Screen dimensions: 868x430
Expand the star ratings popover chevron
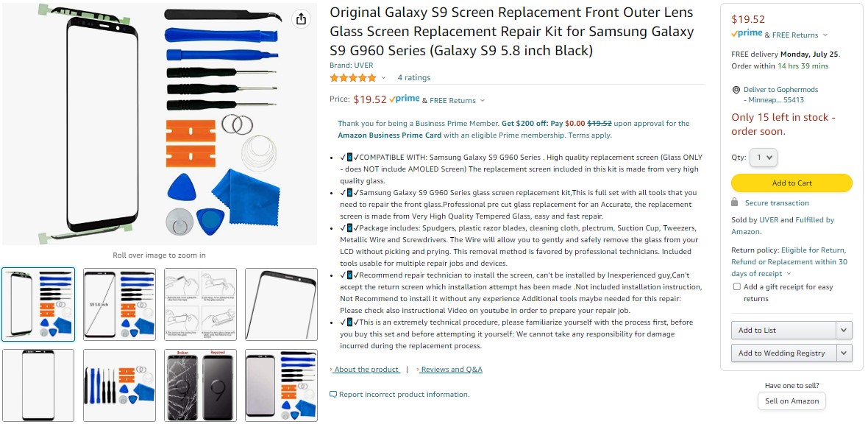(384, 78)
